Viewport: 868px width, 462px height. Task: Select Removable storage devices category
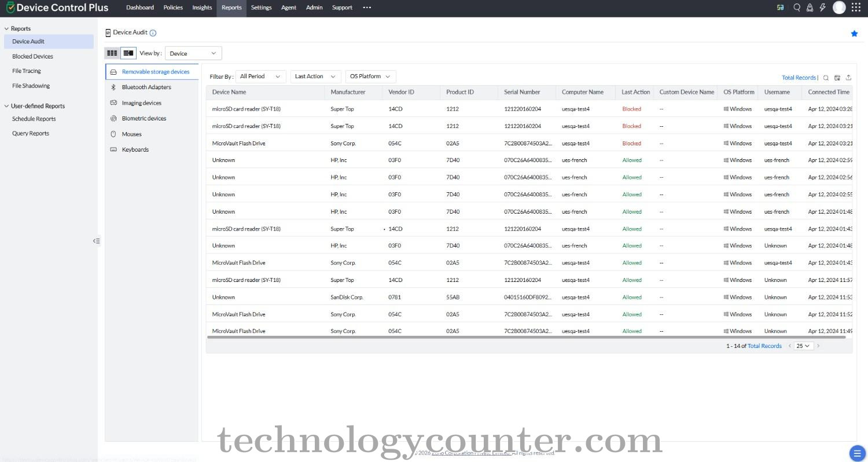pos(152,72)
